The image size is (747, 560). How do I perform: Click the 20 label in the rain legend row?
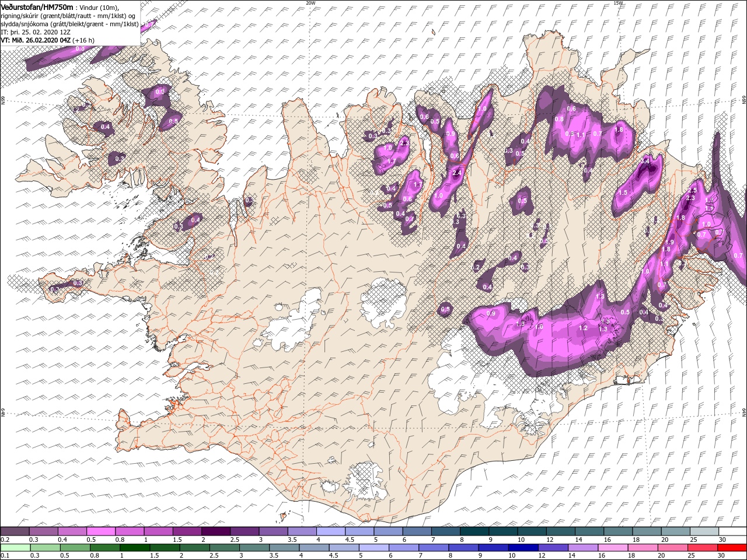tap(661, 556)
